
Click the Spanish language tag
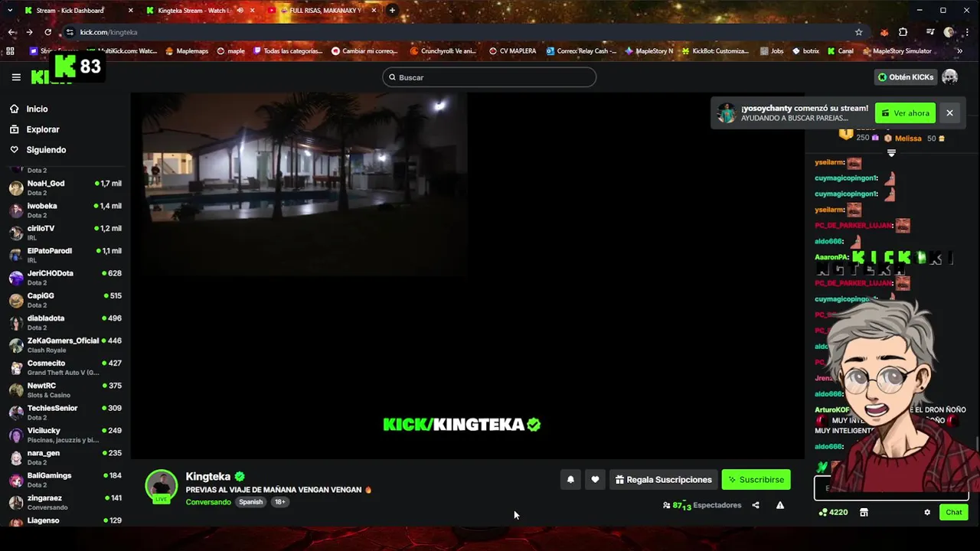pyautogui.click(x=250, y=502)
